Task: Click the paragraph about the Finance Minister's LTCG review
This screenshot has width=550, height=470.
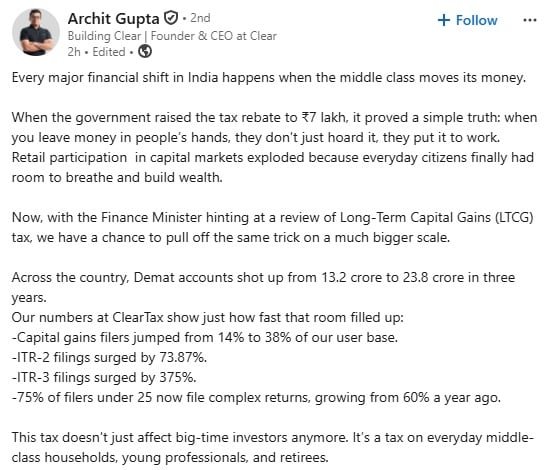Action: coord(273,227)
